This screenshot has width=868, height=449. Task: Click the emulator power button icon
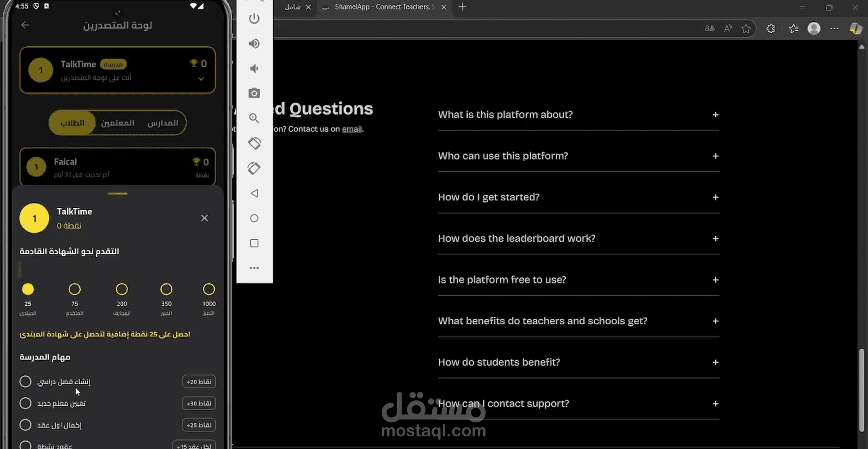[x=254, y=19]
